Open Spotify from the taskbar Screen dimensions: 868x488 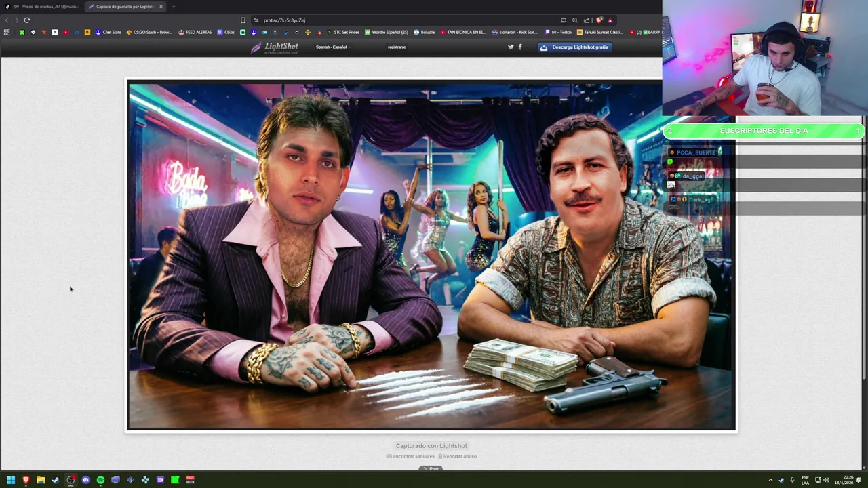(100, 480)
